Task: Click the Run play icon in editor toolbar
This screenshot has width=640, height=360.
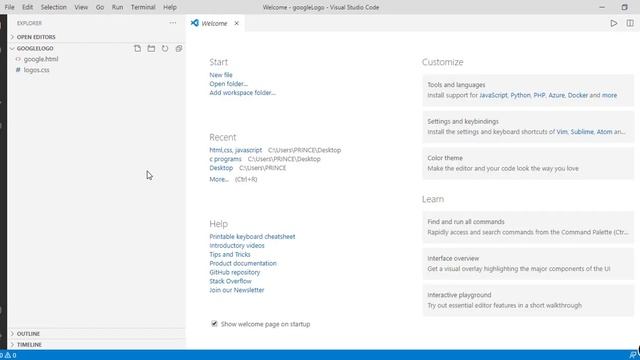Action: [x=613, y=23]
